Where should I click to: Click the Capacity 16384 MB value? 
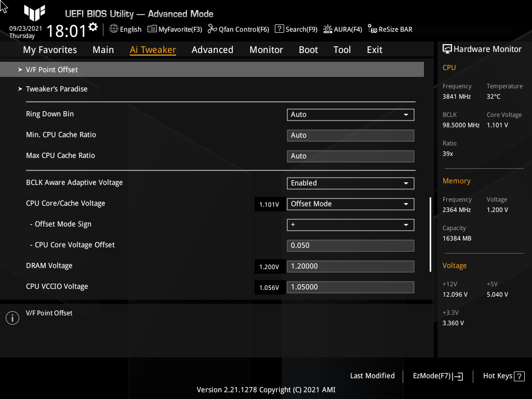457,238
